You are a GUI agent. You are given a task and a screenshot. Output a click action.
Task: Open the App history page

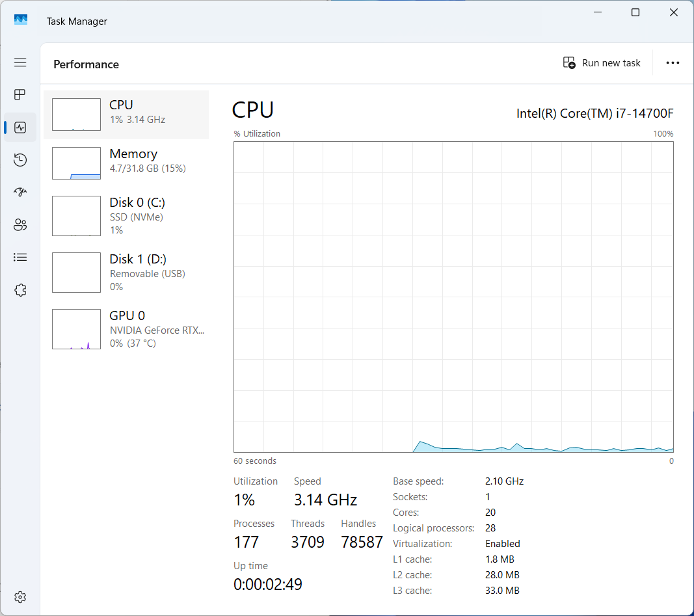click(x=20, y=160)
